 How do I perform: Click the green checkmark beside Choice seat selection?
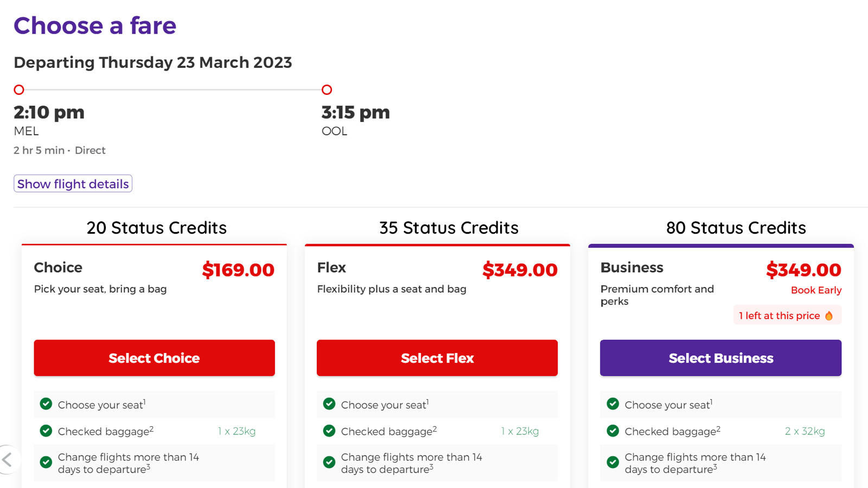46,404
